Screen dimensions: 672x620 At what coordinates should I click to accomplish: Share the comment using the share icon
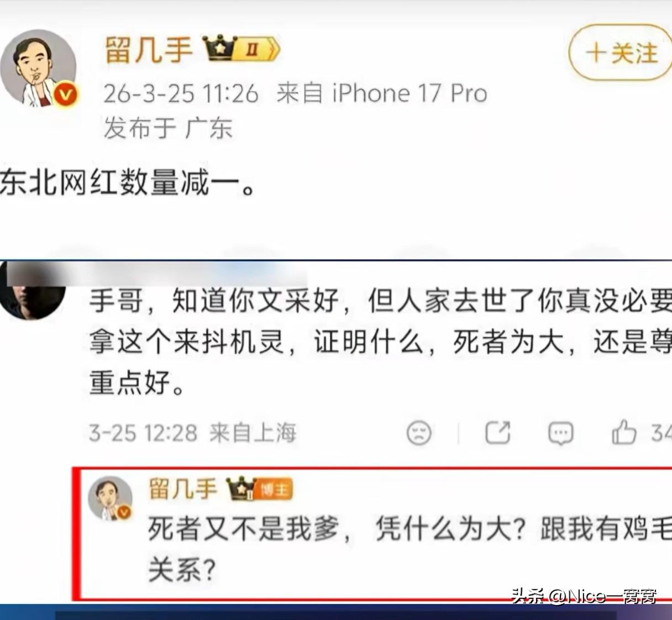pos(497,433)
